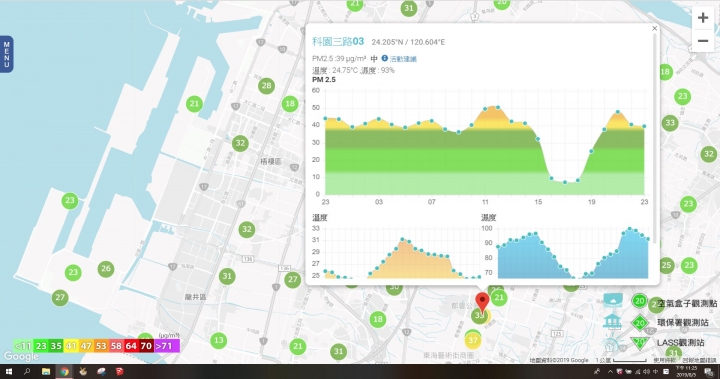This screenshot has width=720, height=379.
Task: Click the yellow 41 legend swatch
Action: point(71,346)
